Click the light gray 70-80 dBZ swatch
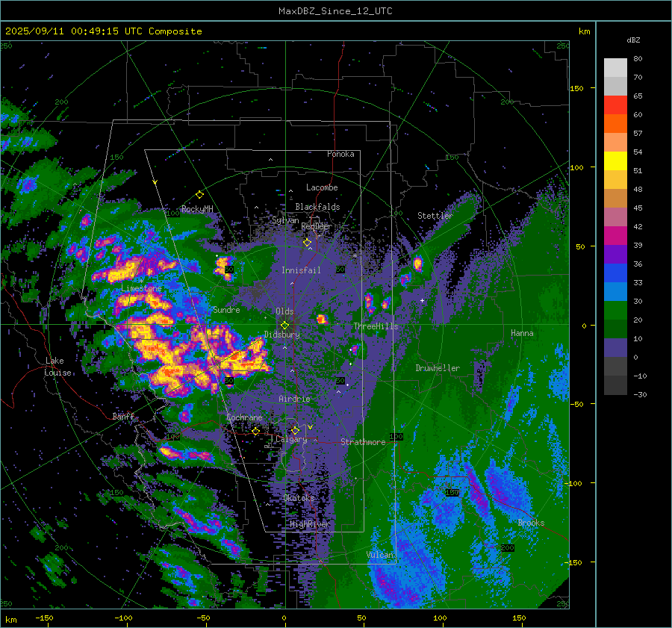Screen dimensions: 672x628 point(615,68)
